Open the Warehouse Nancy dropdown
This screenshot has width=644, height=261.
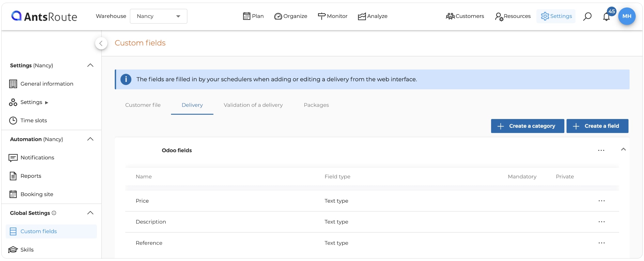pyautogui.click(x=158, y=16)
